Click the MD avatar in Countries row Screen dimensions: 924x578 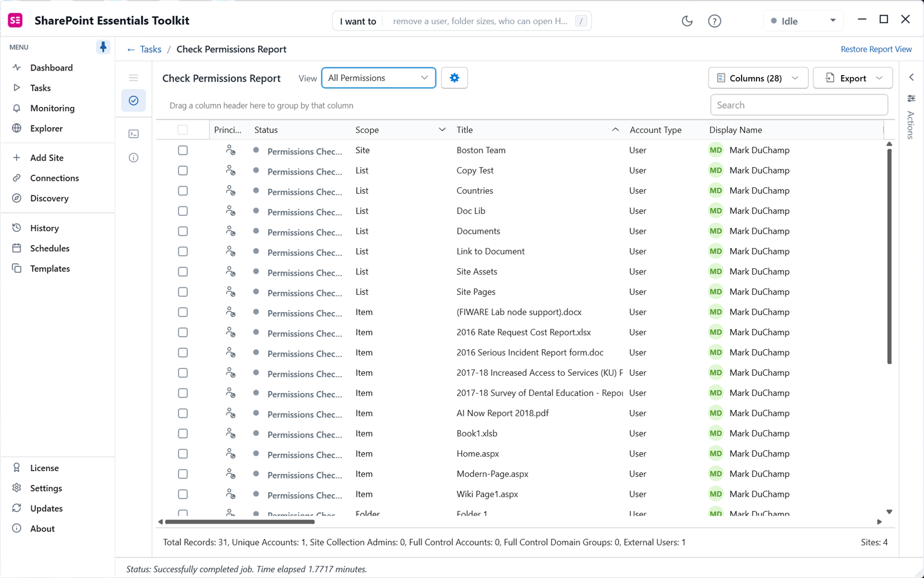[716, 191]
